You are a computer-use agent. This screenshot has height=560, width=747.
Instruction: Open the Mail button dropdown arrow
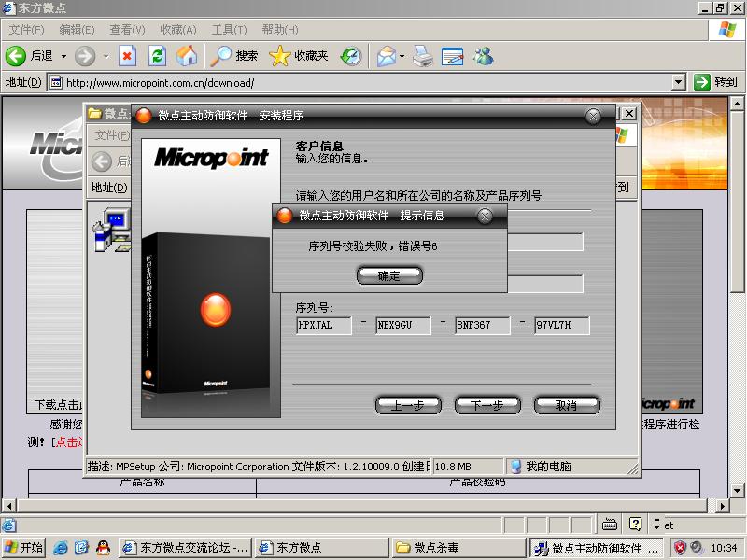point(402,56)
